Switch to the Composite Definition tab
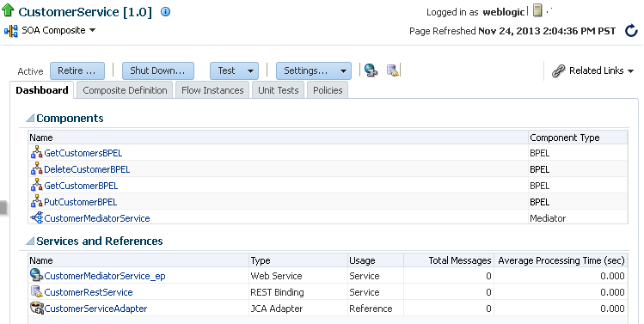The height and width of the screenshot is (324, 644). (125, 90)
